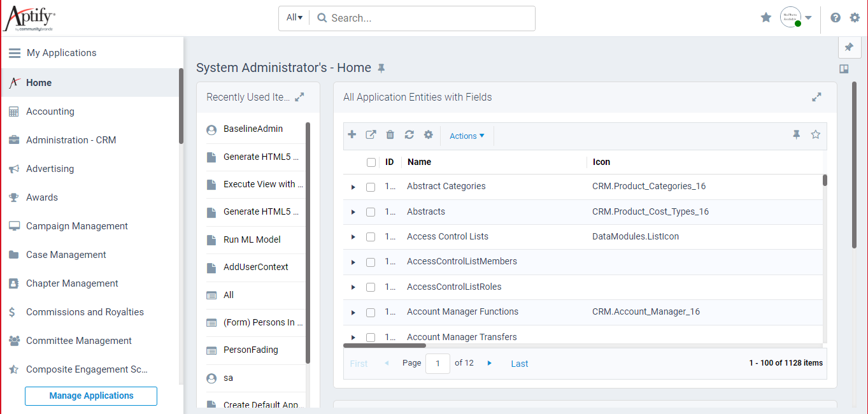The width and height of the screenshot is (868, 414).
Task: Check the Access Control Lists row checkbox
Action: 371,237
